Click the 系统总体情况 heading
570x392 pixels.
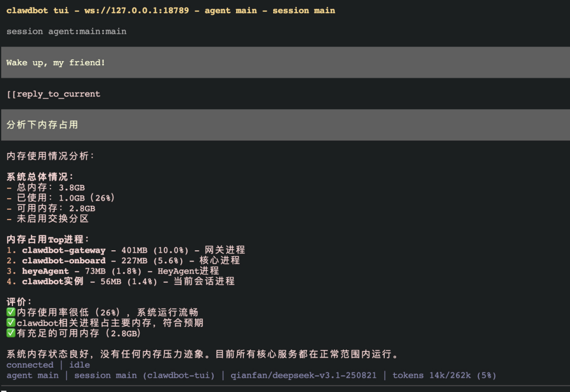40,177
